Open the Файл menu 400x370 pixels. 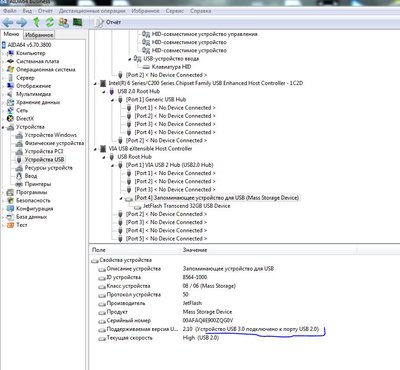tap(10, 11)
